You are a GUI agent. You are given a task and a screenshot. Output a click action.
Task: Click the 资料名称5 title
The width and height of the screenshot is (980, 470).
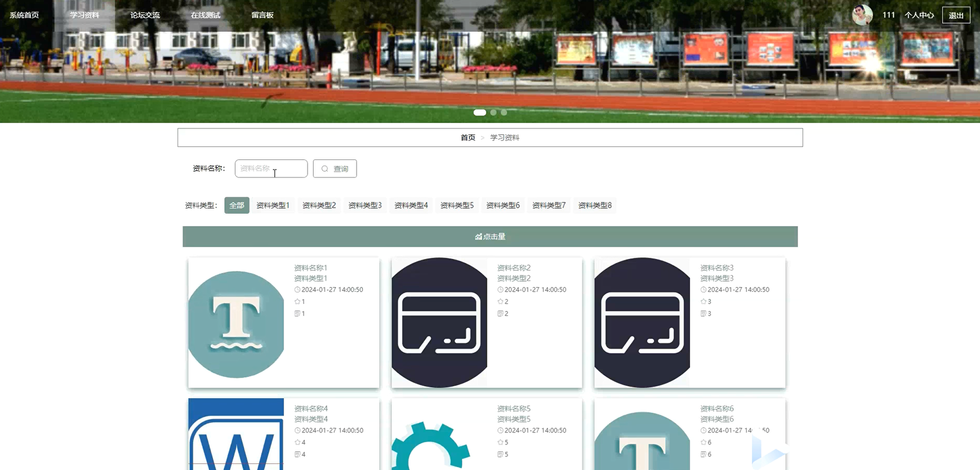pyautogui.click(x=514, y=409)
